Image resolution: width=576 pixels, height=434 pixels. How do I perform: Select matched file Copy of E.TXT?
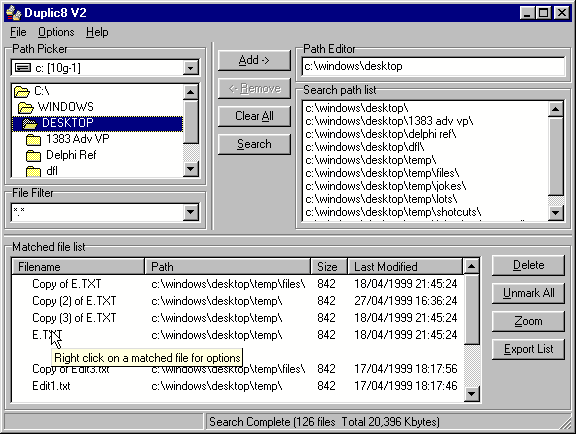pyautogui.click(x=66, y=284)
